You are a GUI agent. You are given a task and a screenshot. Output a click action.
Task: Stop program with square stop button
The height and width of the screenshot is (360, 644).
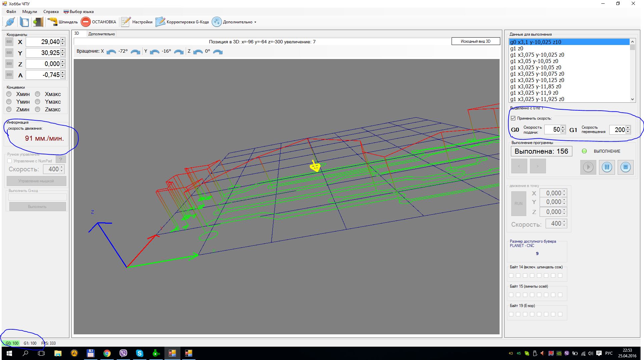point(625,167)
